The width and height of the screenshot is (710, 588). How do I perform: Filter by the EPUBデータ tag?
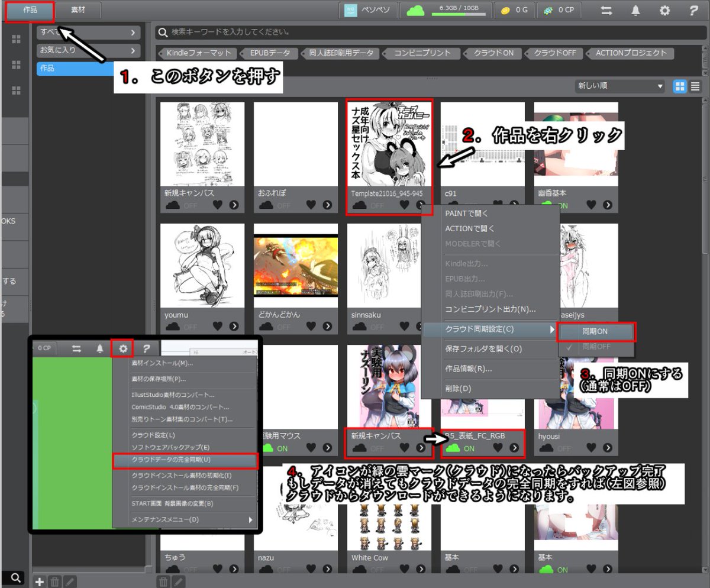click(x=269, y=53)
